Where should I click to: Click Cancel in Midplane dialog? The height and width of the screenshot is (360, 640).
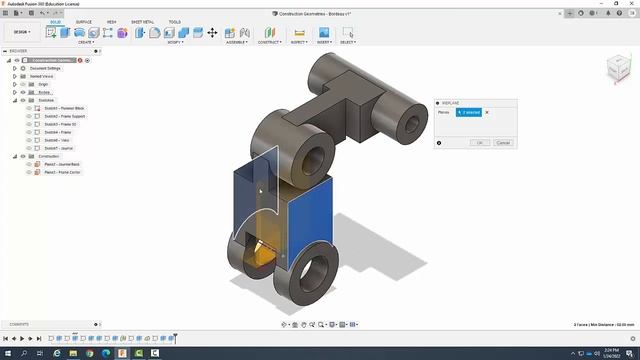(x=503, y=142)
